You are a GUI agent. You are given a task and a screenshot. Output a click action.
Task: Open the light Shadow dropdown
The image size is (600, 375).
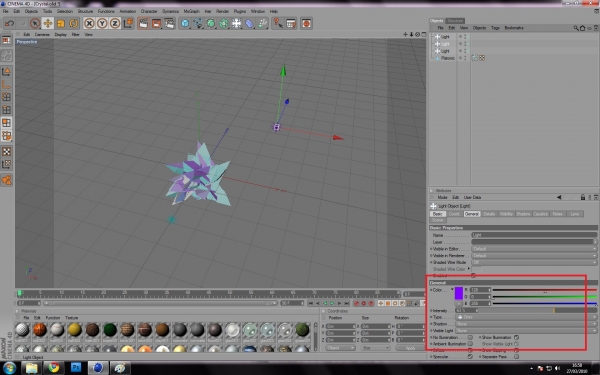[x=526, y=324]
